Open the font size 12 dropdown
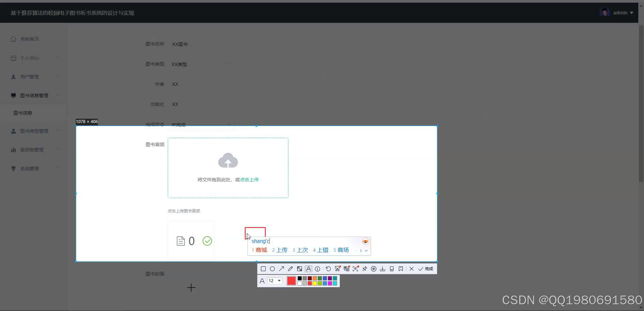The height and width of the screenshot is (311, 644). pos(275,281)
